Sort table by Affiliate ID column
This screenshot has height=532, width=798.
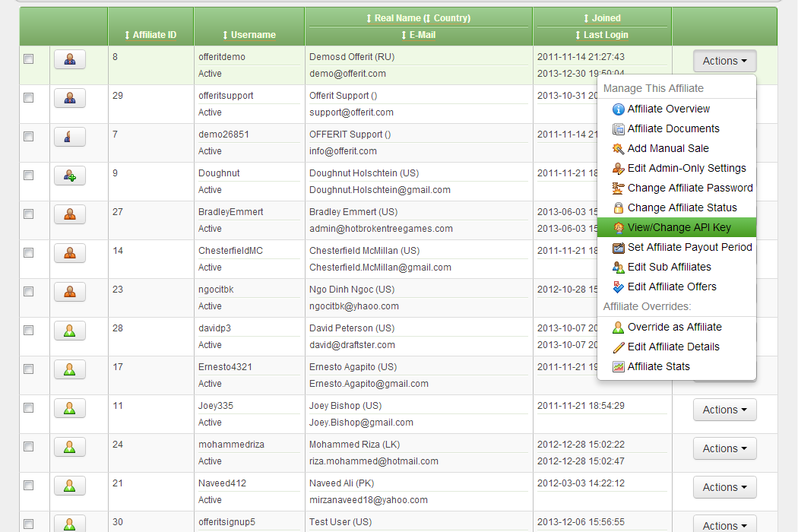point(150,35)
